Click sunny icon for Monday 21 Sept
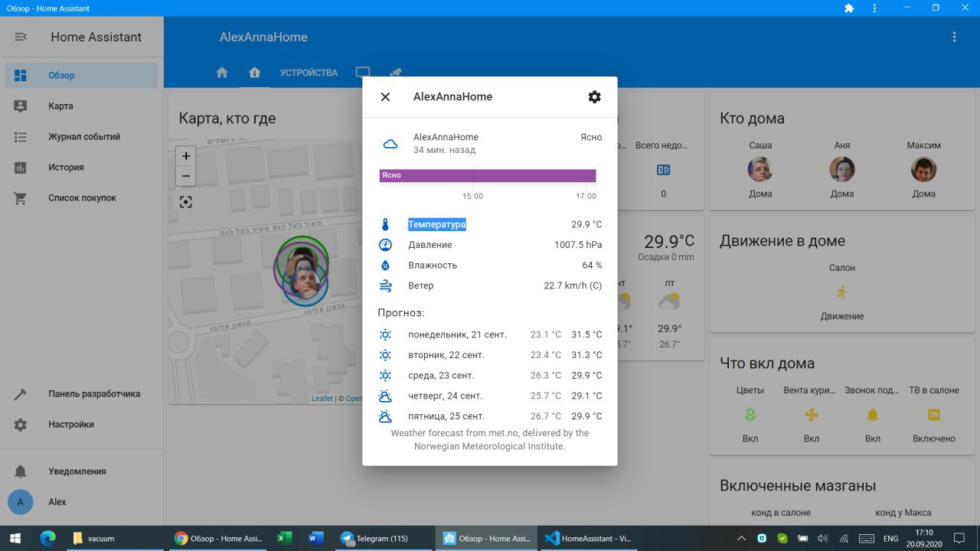This screenshot has width=980, height=551. coord(385,334)
